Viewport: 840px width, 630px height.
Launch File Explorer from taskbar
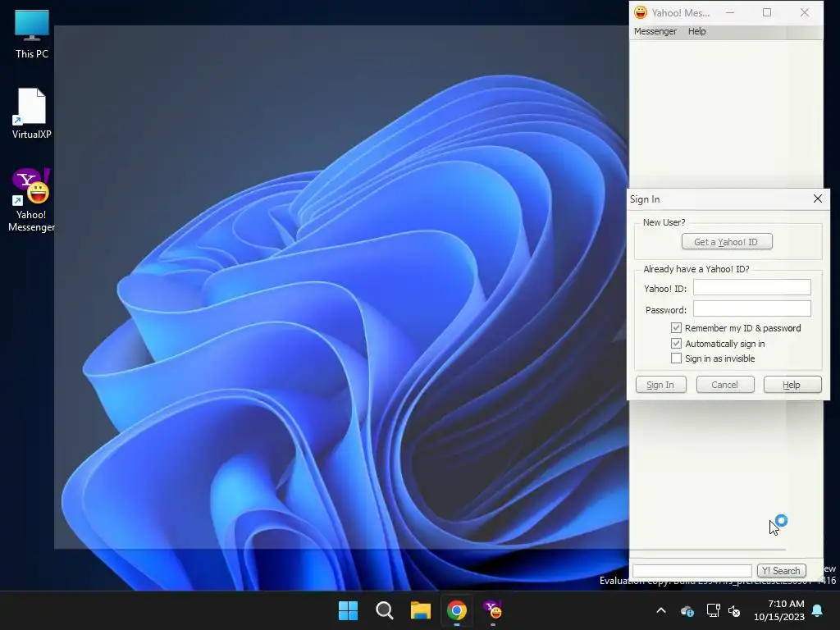[421, 610]
